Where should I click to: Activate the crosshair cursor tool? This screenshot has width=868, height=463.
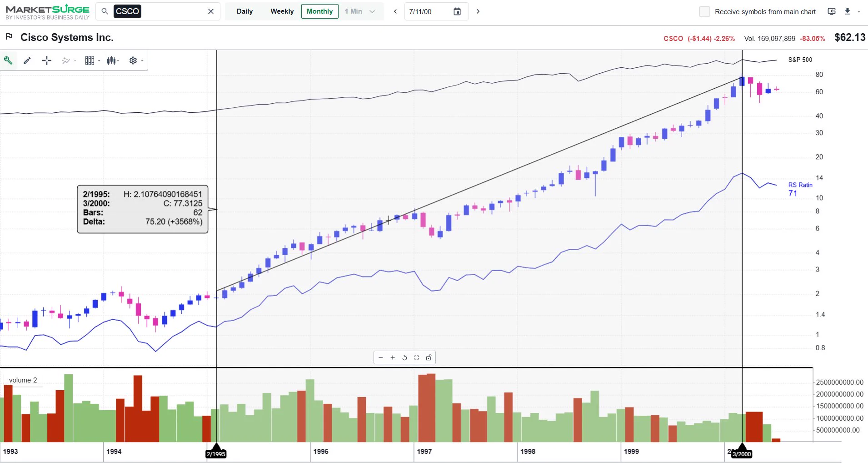pos(47,60)
